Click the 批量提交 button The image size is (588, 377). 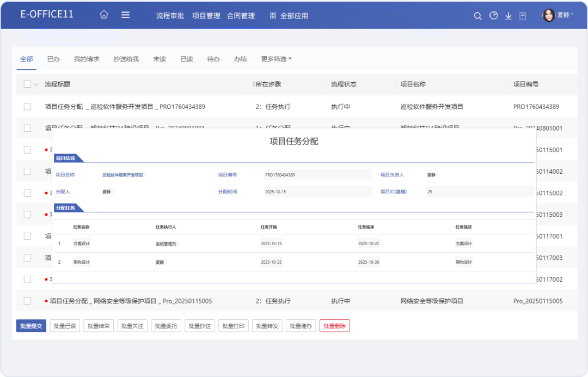pos(31,326)
